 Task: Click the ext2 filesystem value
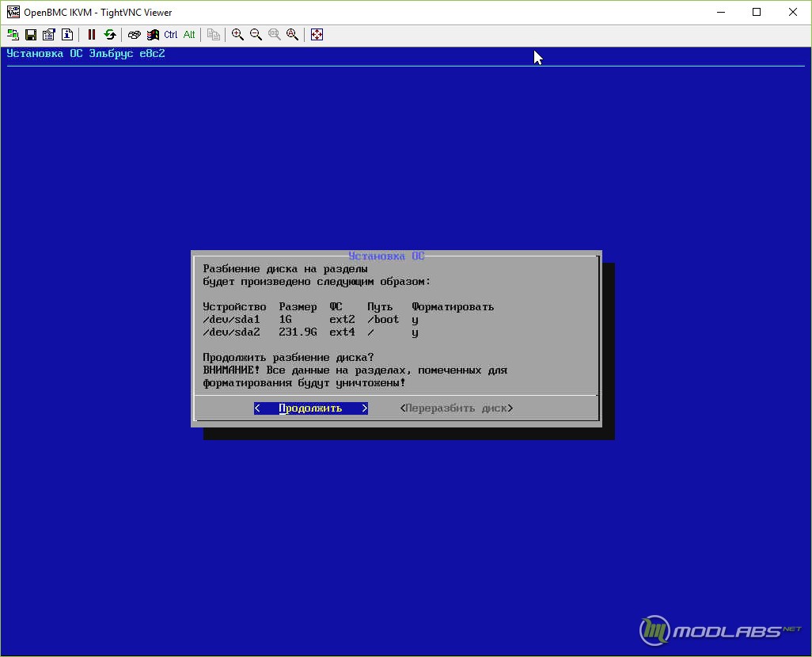343,320
